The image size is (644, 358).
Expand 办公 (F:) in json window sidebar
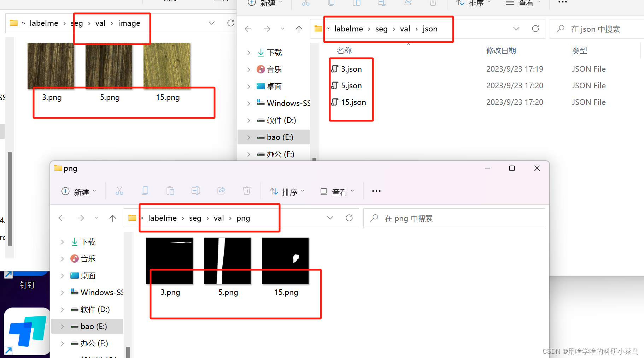pyautogui.click(x=249, y=154)
